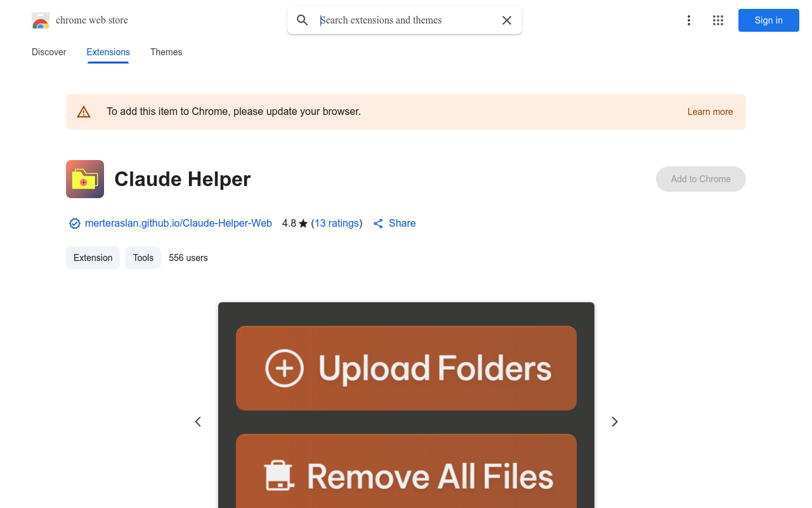Click the 4.8 star rating
This screenshot has height=508, width=812.
coord(295,224)
